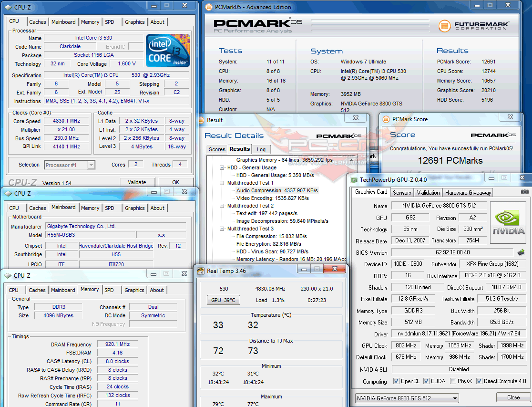Click the GPU Clock value 802 MHz
This screenshot has height=407, width=532.
[406, 345]
